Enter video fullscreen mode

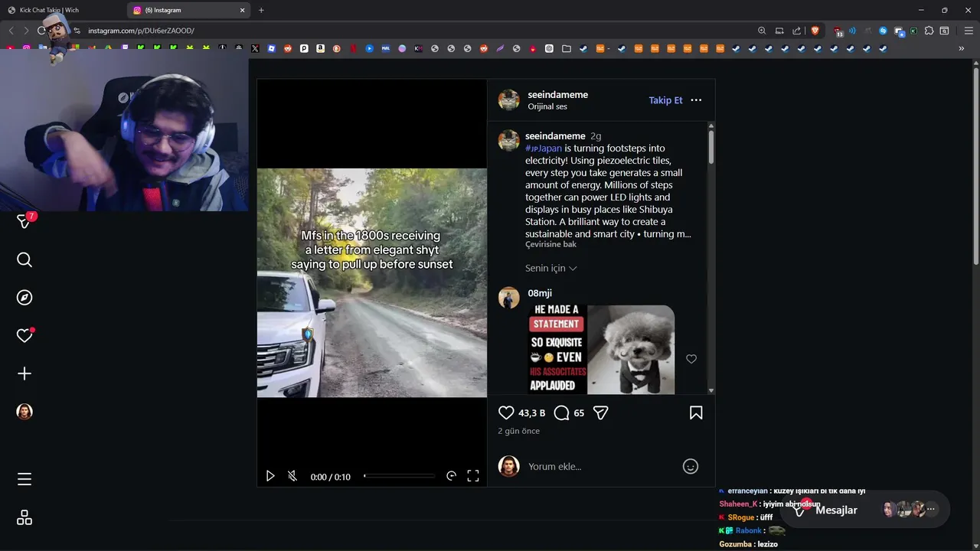coord(473,476)
